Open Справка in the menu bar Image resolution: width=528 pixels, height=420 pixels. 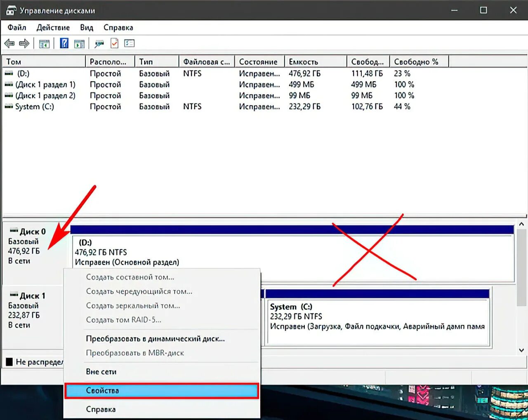click(118, 28)
